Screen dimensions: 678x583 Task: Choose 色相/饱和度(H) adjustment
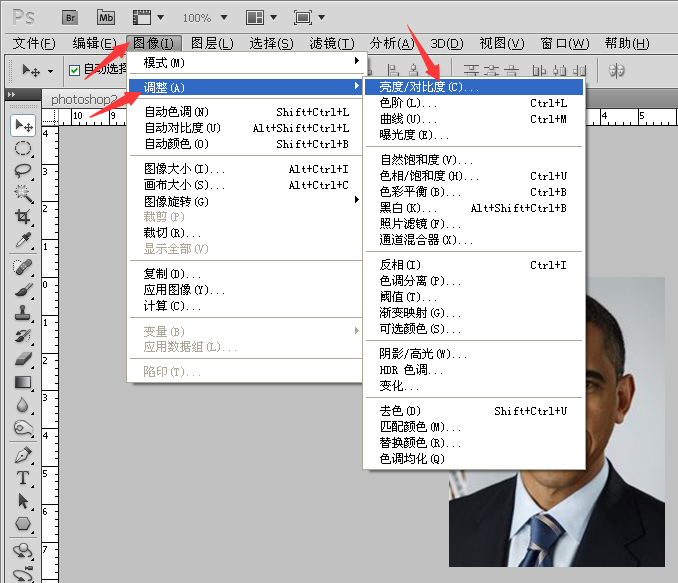474,176
